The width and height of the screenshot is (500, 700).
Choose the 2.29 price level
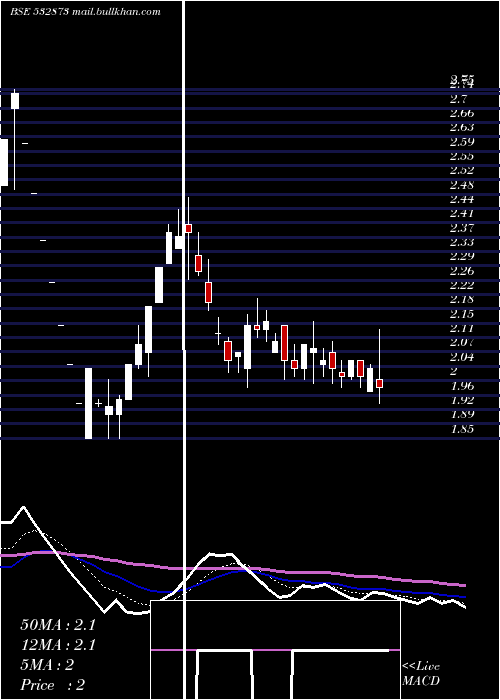pyautogui.click(x=462, y=257)
